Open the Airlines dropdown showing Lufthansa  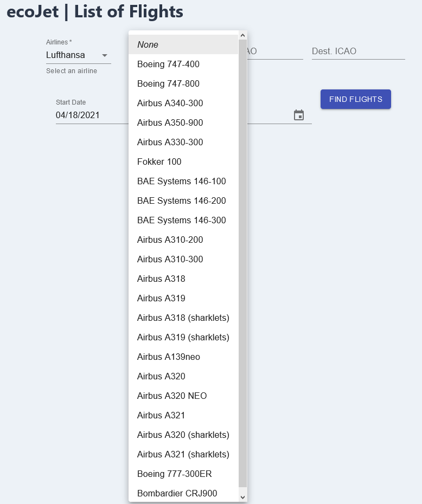tap(78, 55)
